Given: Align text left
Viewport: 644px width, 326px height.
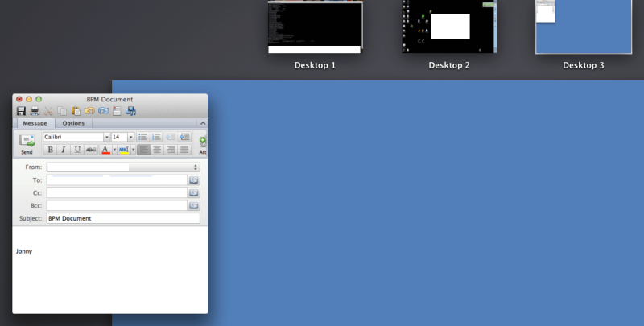Looking at the screenshot, I should coord(143,150).
